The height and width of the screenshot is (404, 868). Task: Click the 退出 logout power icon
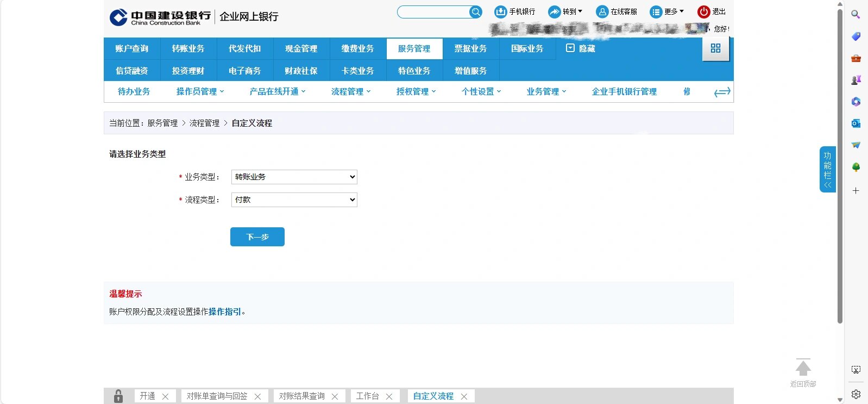(x=704, y=11)
